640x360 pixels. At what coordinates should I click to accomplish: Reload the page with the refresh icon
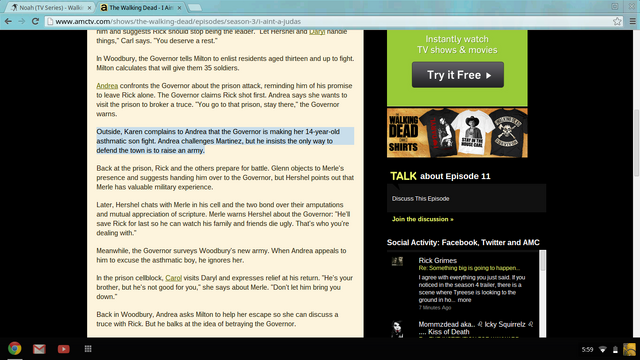tap(35, 21)
